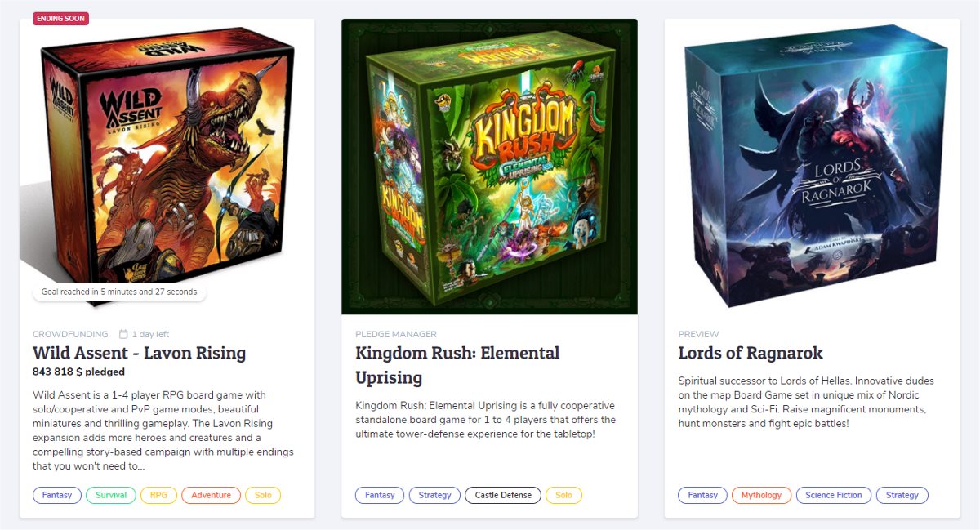The image size is (980, 530).
Task: Select the Solo tag on Wild Assent
Action: [263, 495]
